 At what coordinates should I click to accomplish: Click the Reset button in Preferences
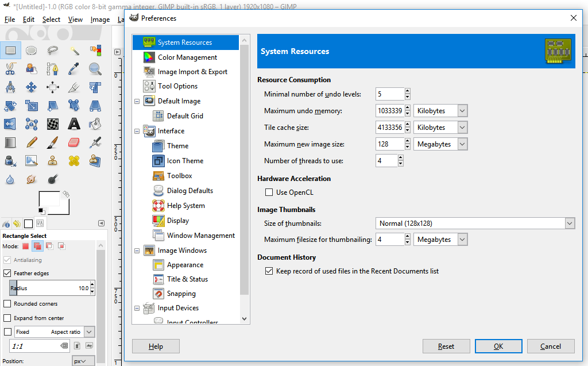pyautogui.click(x=446, y=346)
